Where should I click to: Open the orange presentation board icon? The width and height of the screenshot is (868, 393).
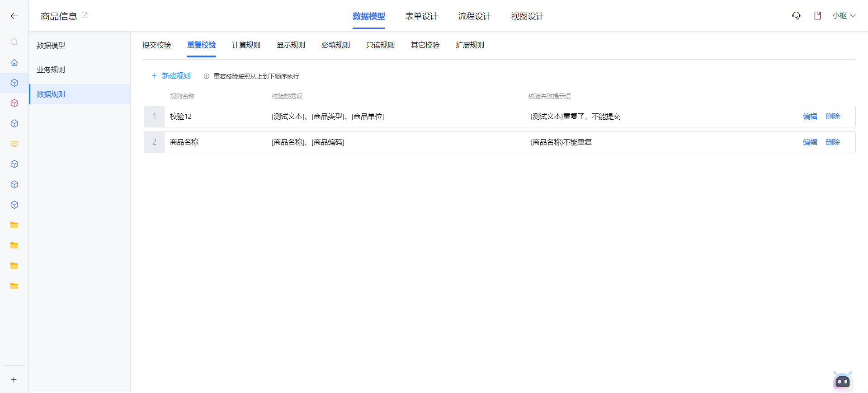pos(14,144)
